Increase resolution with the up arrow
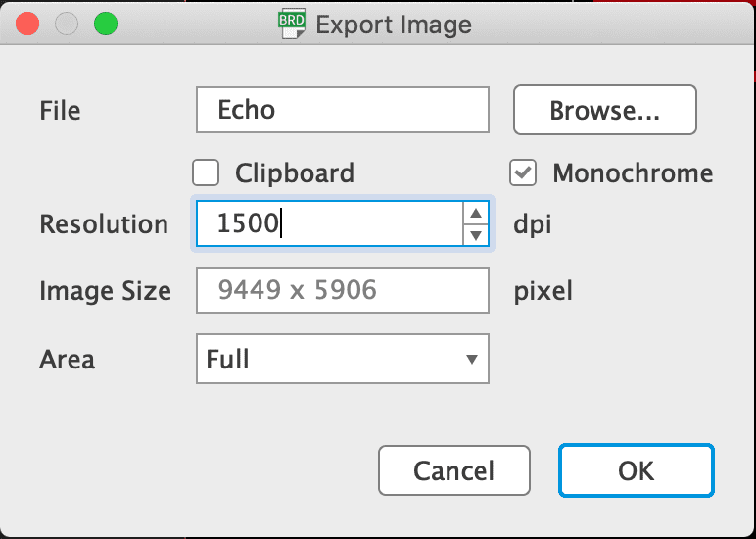 [x=475, y=215]
